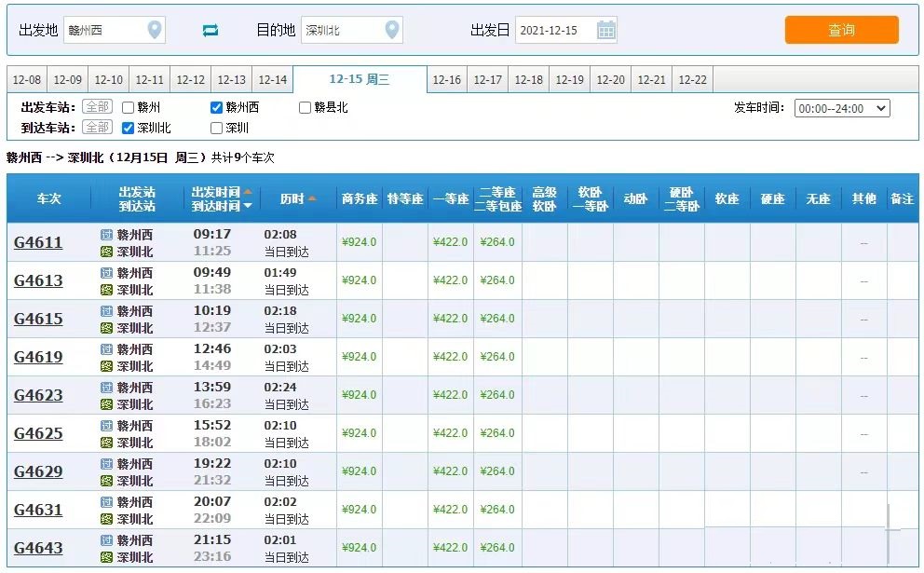Click the 终 terminal icon for G4643

click(x=106, y=557)
